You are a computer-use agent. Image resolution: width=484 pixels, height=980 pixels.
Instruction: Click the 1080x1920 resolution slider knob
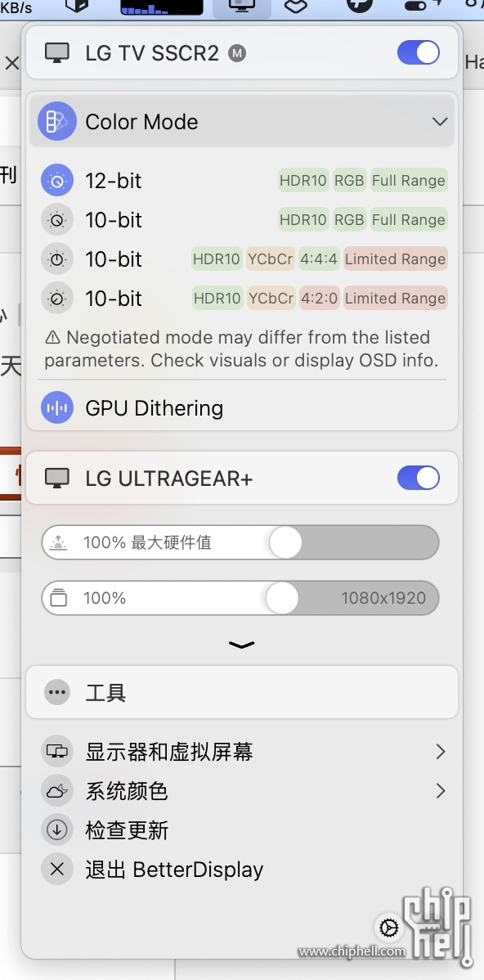click(282, 598)
